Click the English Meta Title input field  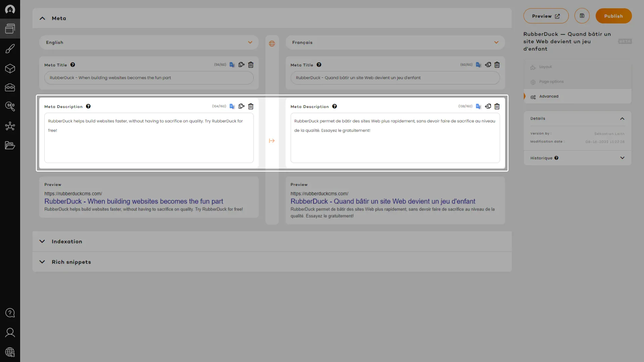pyautogui.click(x=149, y=78)
